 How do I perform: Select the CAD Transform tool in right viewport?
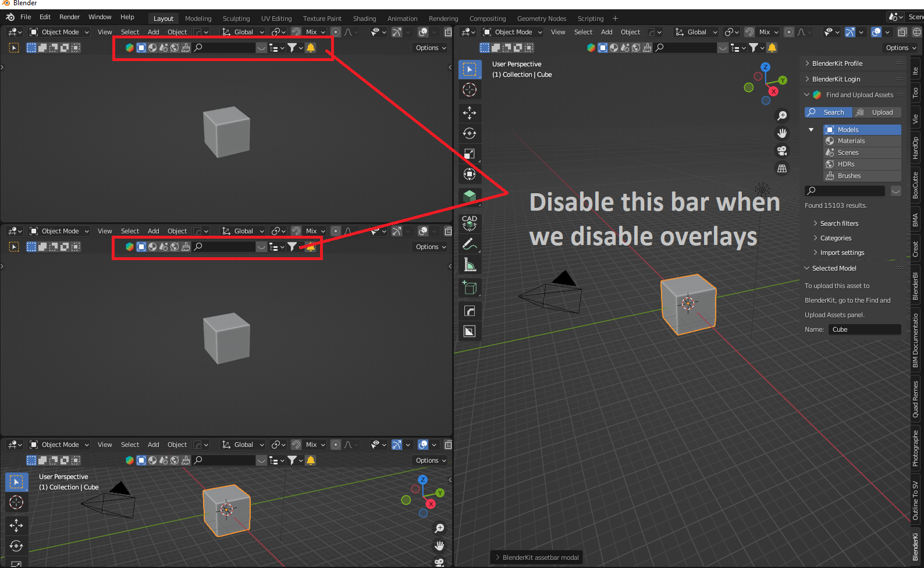pos(470,223)
